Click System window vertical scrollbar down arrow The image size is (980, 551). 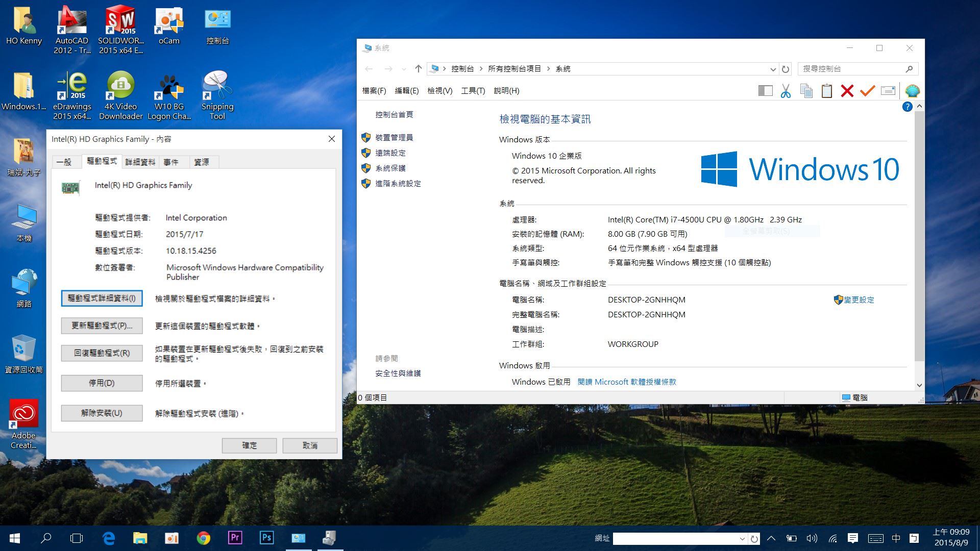coord(919,386)
